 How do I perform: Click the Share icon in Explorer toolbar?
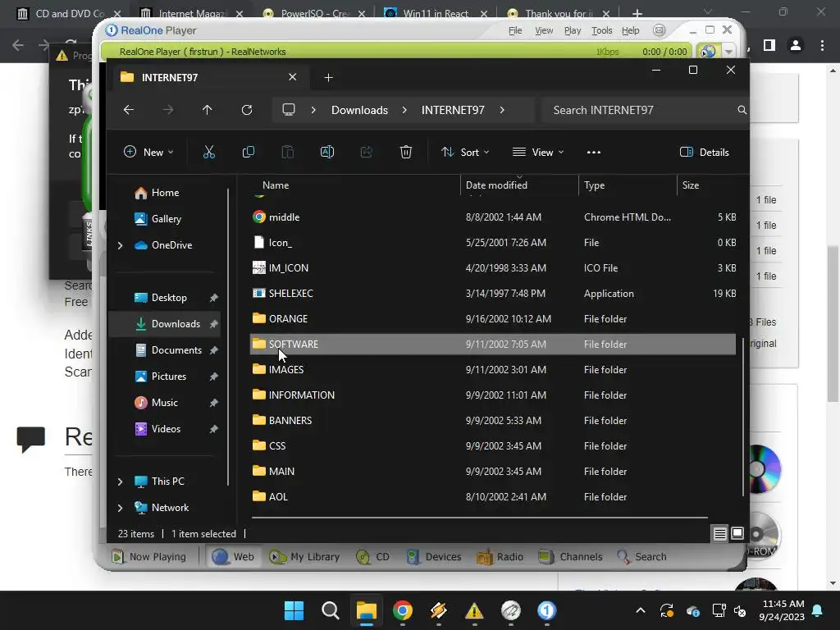coord(367,152)
